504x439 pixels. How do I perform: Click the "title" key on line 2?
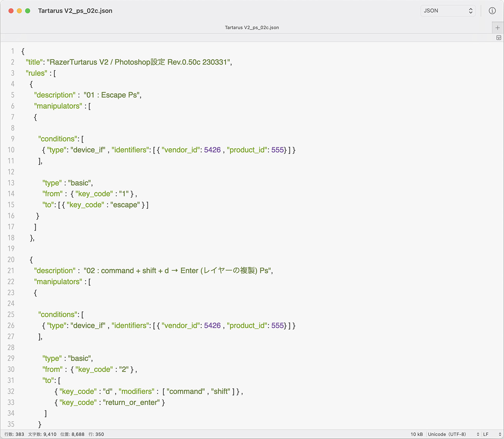coord(34,62)
